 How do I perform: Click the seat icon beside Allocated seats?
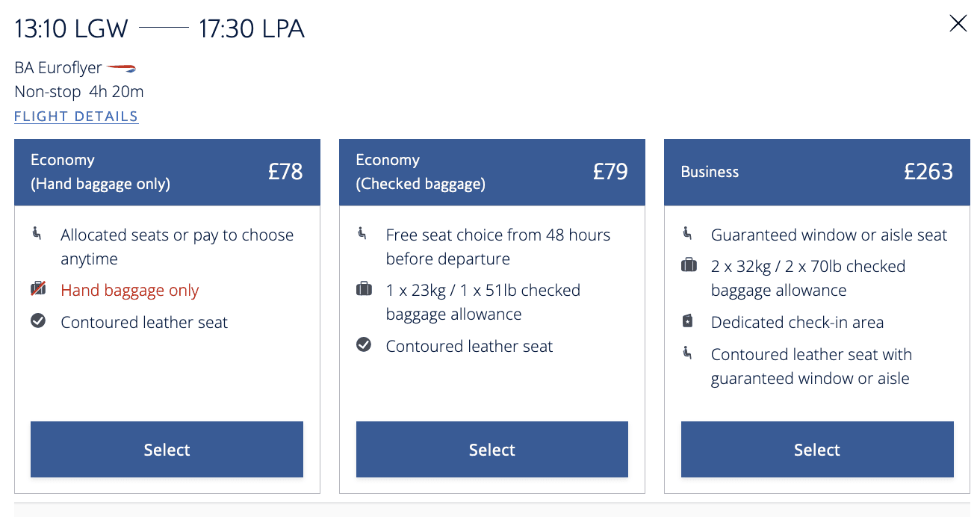[37, 234]
